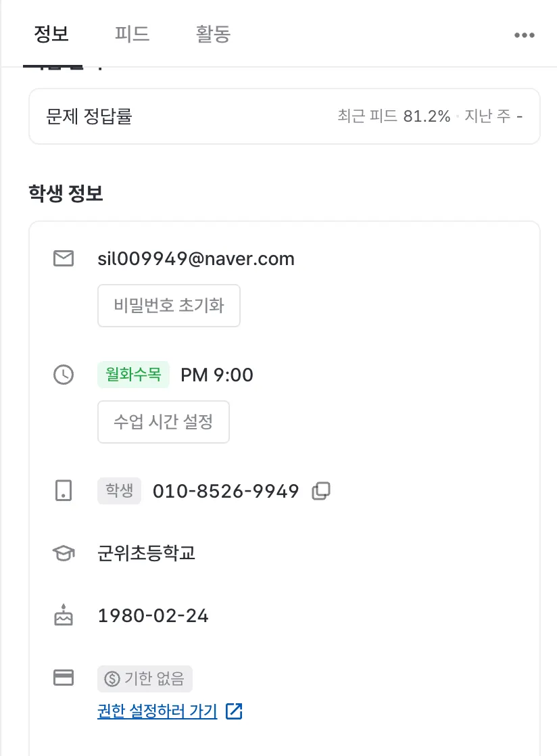The width and height of the screenshot is (557, 756).
Task: Click the 월화수목 weekday badge
Action: tap(134, 375)
